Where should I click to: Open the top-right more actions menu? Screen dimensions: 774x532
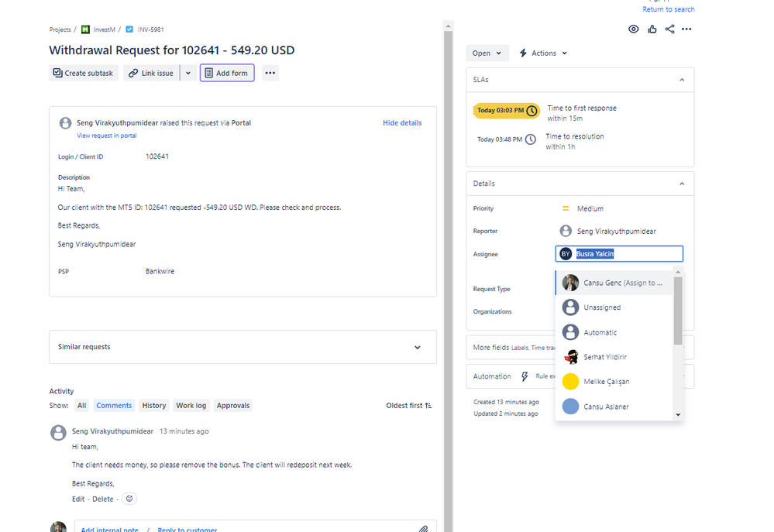click(x=686, y=29)
